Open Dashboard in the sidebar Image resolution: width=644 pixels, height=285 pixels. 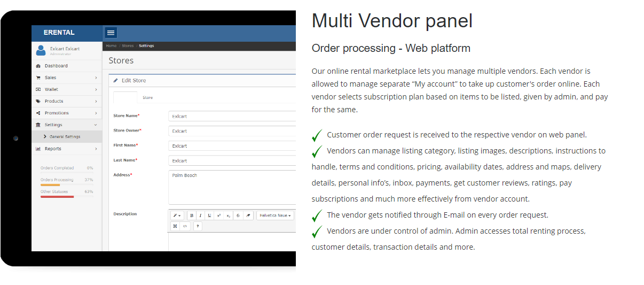point(67,66)
